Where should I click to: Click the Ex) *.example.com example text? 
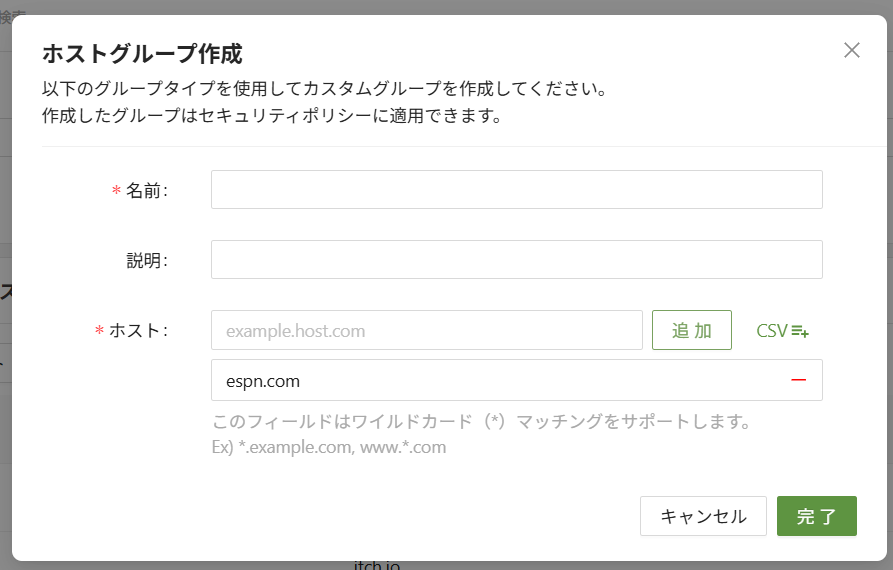[329, 447]
